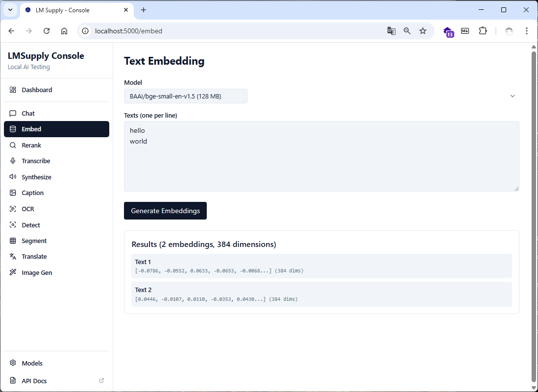Click the external link icon beside API Docs
The width and height of the screenshot is (538, 392).
[101, 381]
